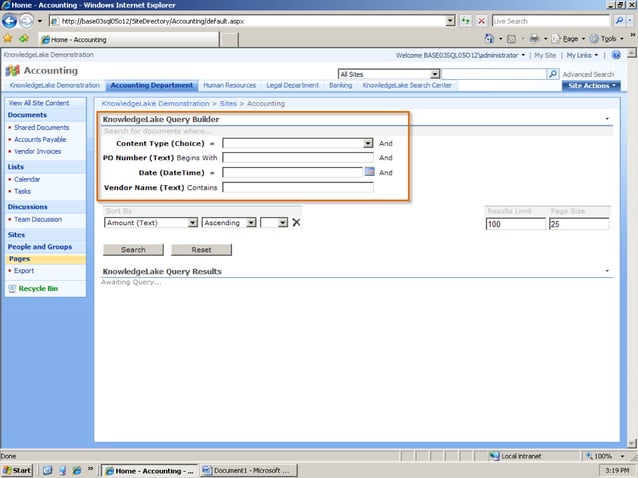Image resolution: width=638 pixels, height=478 pixels.
Task: Open the Tools toolbar menu
Action: (x=607, y=39)
